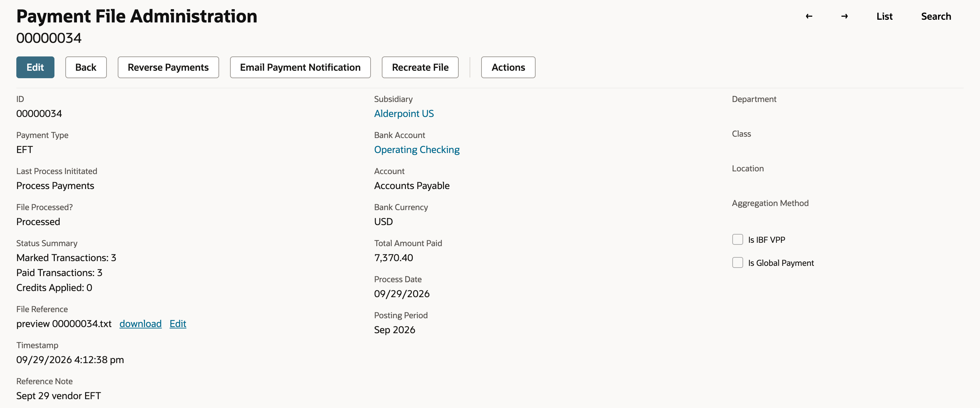Screen dimensions: 980x408
Task: Open the Alderpoint US subsidiary link
Action: click(x=404, y=114)
